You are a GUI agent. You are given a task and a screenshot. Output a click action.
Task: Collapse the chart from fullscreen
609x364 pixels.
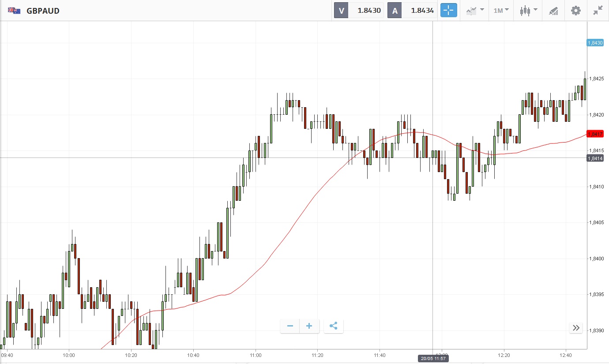pos(598,11)
